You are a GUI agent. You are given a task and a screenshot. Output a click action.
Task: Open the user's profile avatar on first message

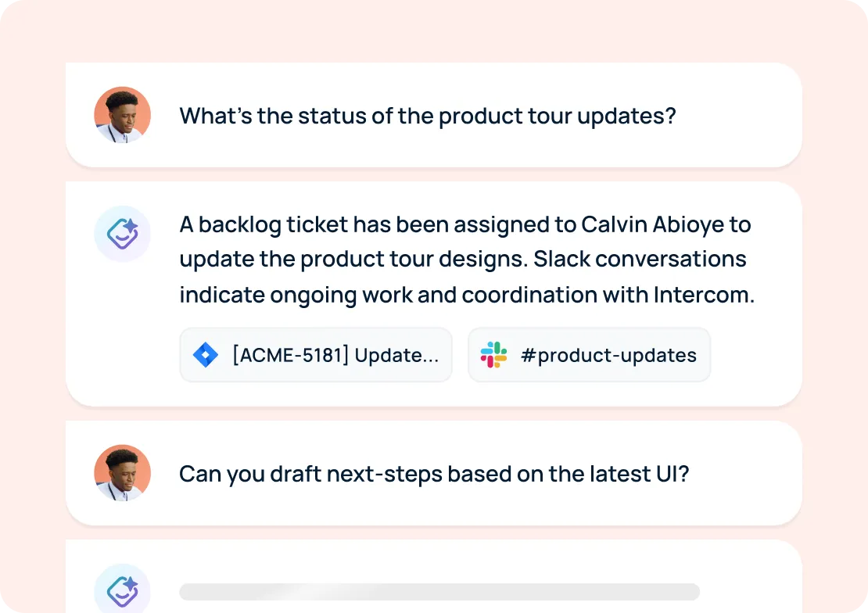tap(122, 115)
